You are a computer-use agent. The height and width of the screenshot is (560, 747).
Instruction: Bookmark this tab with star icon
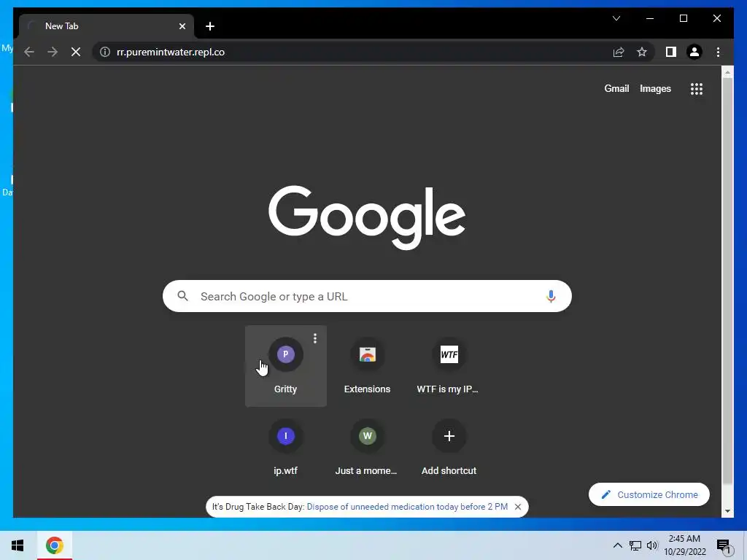click(642, 52)
